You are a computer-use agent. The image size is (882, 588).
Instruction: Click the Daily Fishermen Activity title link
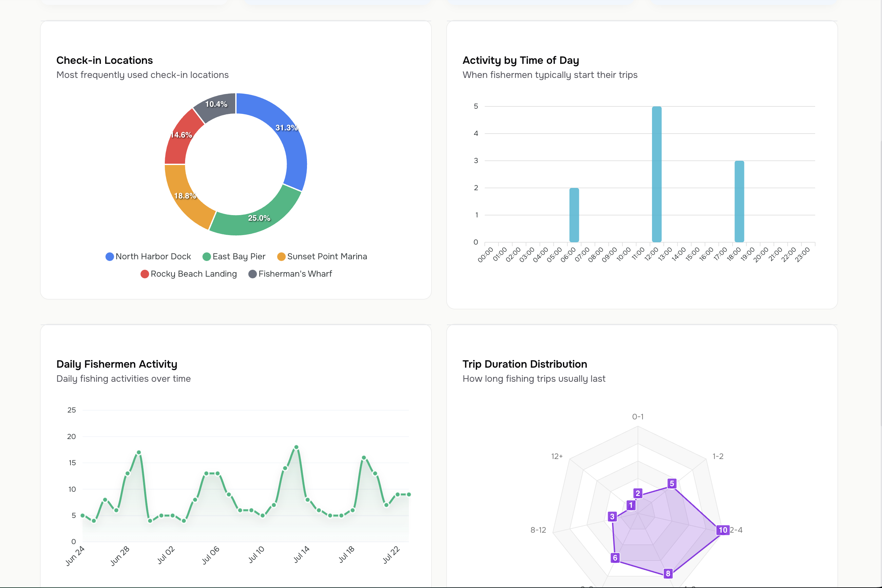tap(117, 364)
